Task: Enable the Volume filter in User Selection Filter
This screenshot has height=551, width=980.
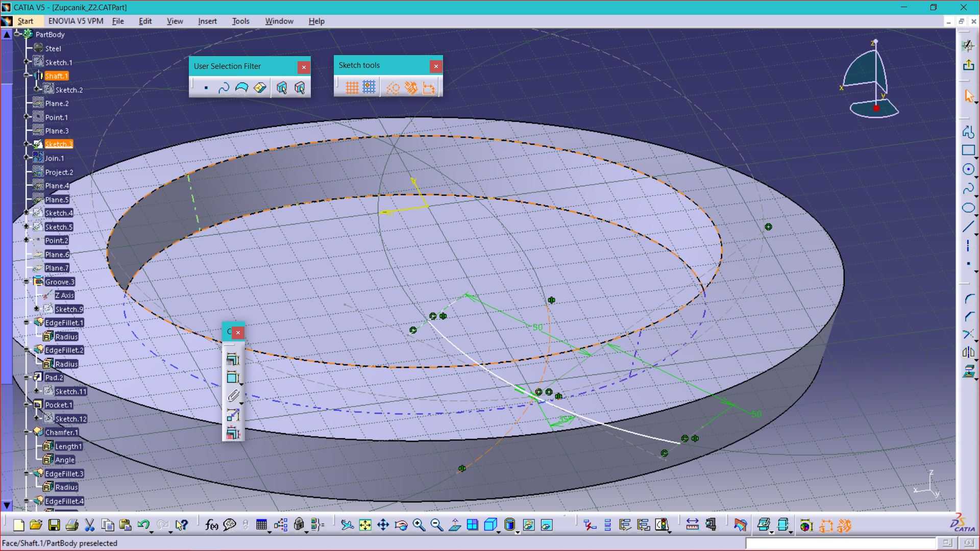Action: click(260, 88)
